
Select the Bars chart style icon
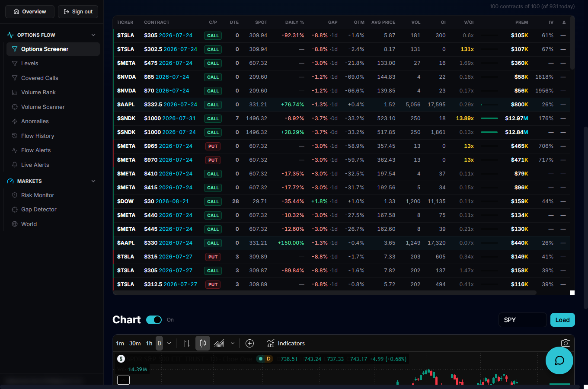[x=187, y=343]
